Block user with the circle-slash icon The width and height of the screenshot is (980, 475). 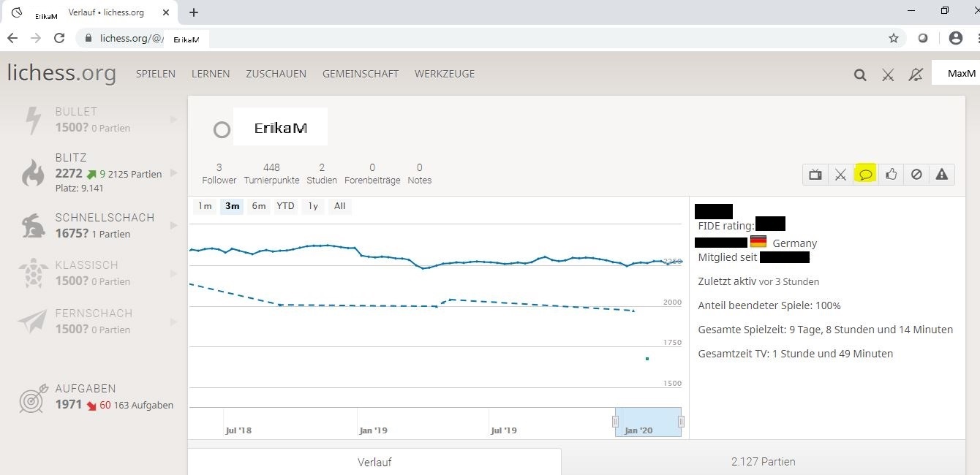coord(916,174)
